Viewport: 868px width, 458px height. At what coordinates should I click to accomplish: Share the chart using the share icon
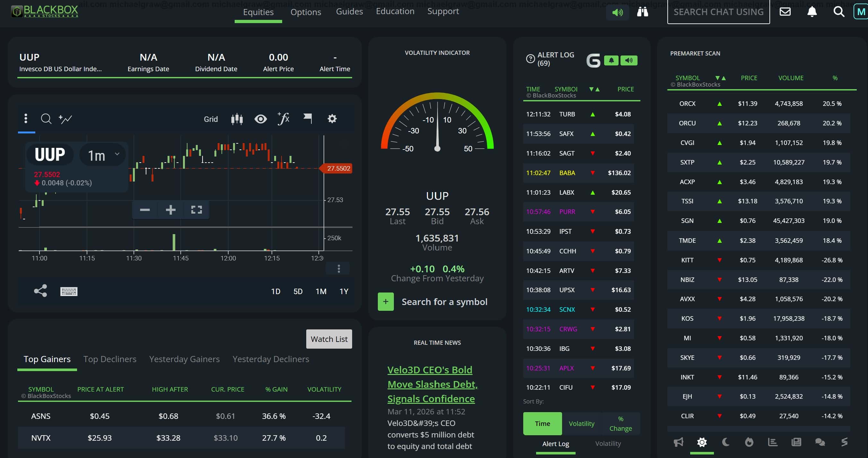[40, 290]
